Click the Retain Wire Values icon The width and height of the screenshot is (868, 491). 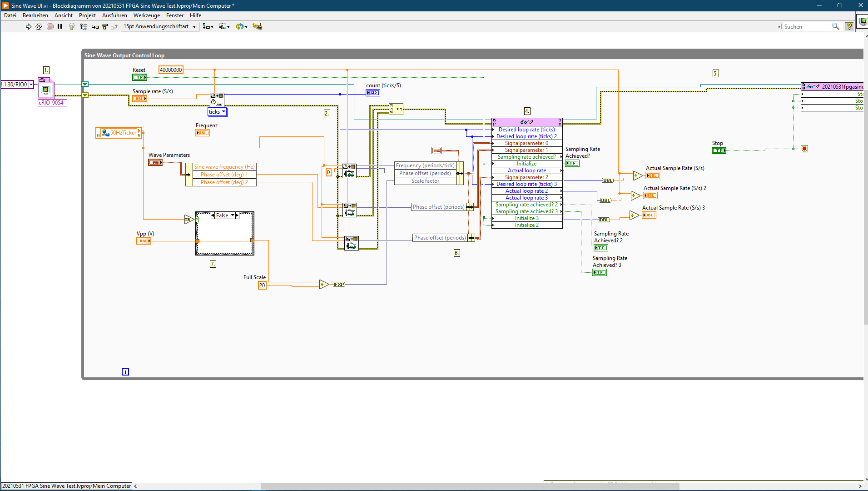[83, 27]
